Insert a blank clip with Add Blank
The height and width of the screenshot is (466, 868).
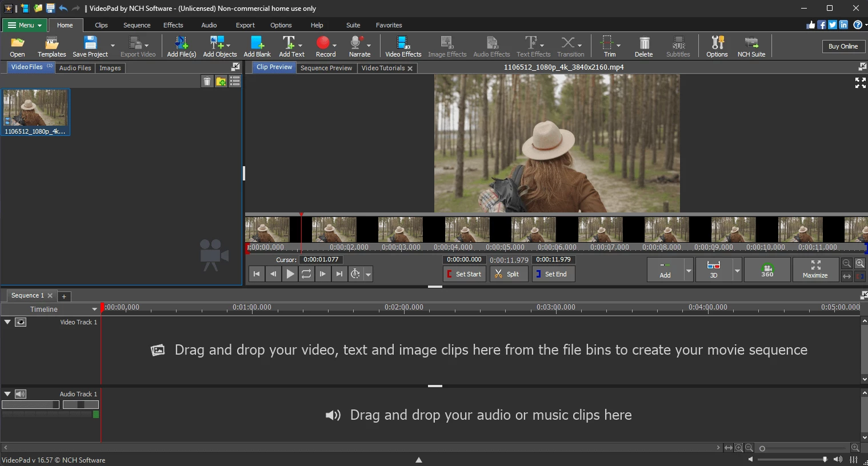[257, 46]
